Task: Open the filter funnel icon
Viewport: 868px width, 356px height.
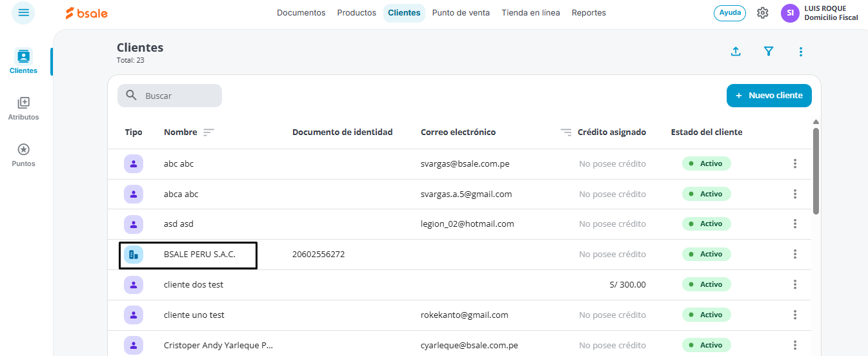Action: click(x=768, y=52)
